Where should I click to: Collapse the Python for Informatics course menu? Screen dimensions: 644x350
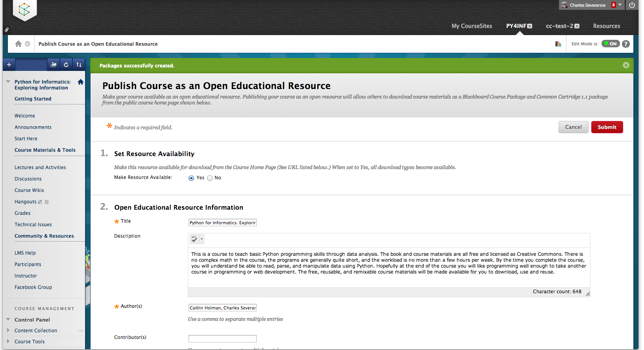pos(8,82)
